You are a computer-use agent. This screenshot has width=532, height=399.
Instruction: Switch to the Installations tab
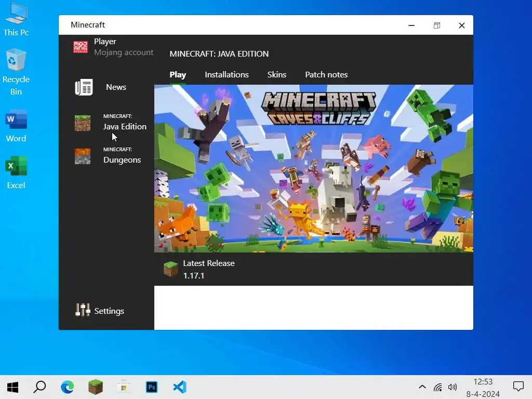point(227,75)
